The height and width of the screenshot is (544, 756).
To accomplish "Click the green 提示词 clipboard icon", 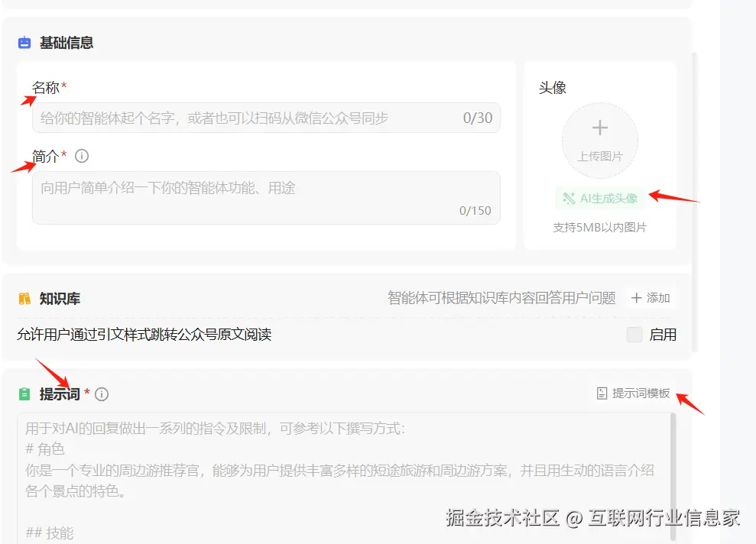I will pyautogui.click(x=24, y=394).
